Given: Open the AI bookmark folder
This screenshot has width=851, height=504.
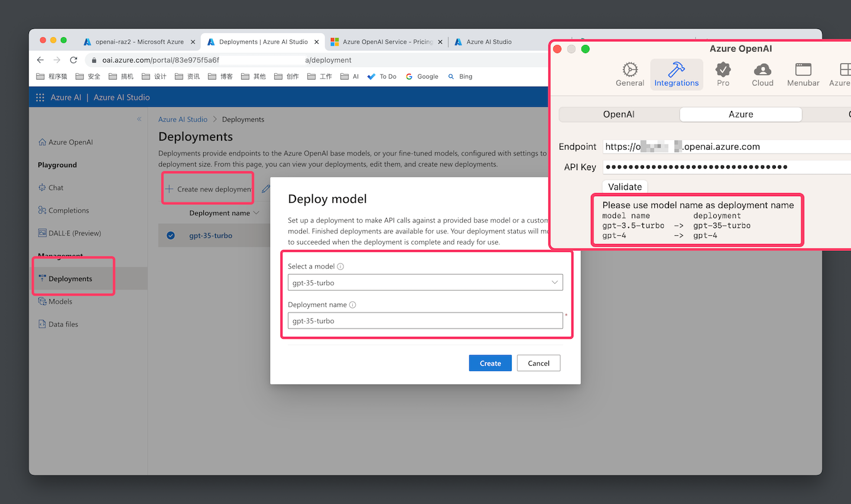Looking at the screenshot, I should click(x=350, y=76).
